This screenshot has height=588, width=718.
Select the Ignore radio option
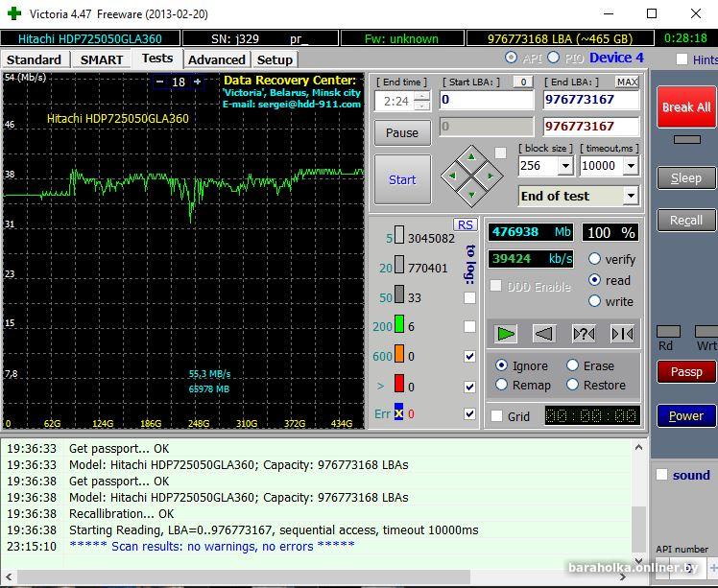coord(501,365)
